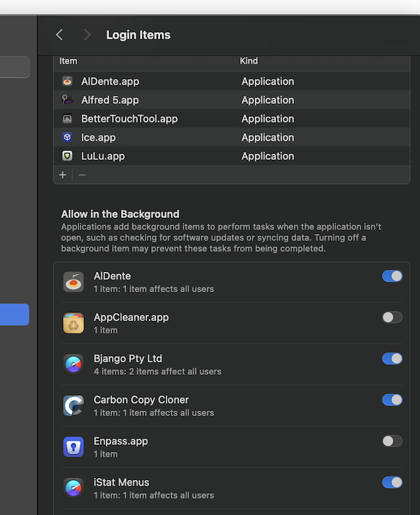This screenshot has width=420, height=515.
Task: Click the Carbon Copy Cloner icon
Action: click(x=73, y=406)
